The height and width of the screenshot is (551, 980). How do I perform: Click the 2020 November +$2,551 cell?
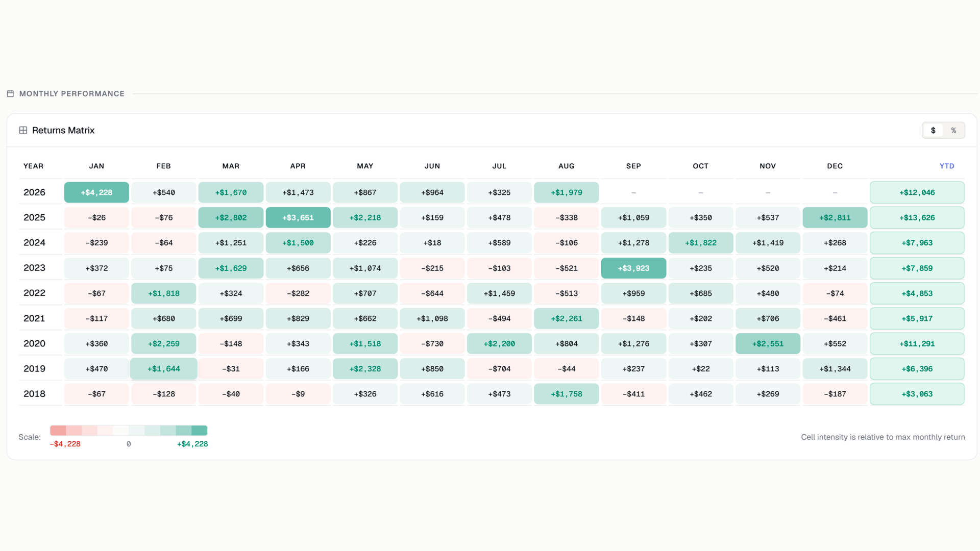pyautogui.click(x=768, y=344)
